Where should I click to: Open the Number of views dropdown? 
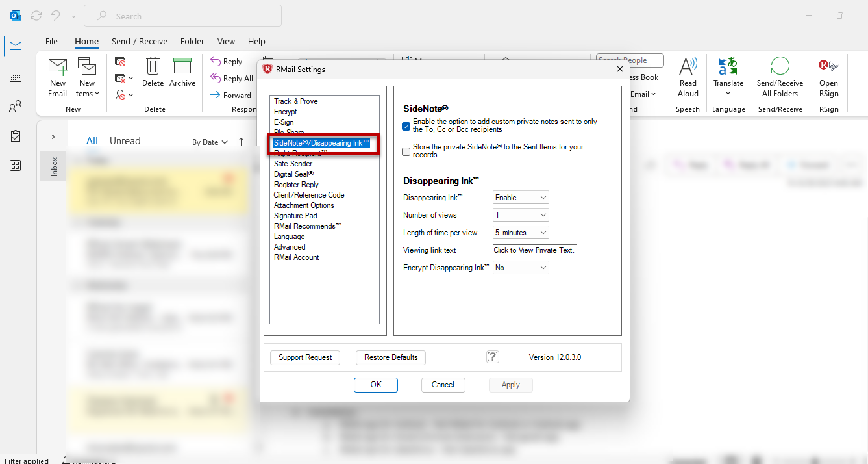(521, 215)
